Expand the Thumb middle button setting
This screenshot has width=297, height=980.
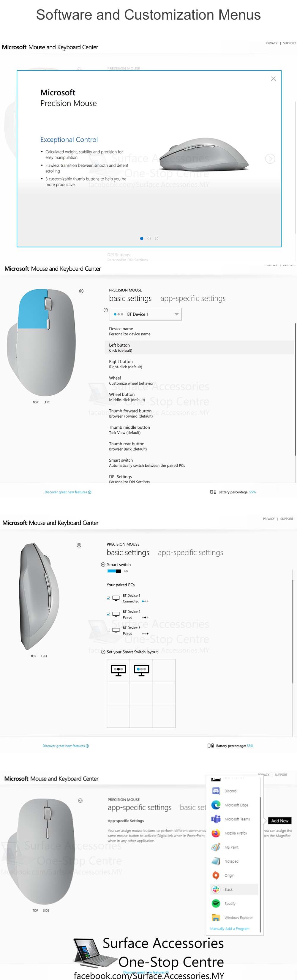(x=129, y=430)
